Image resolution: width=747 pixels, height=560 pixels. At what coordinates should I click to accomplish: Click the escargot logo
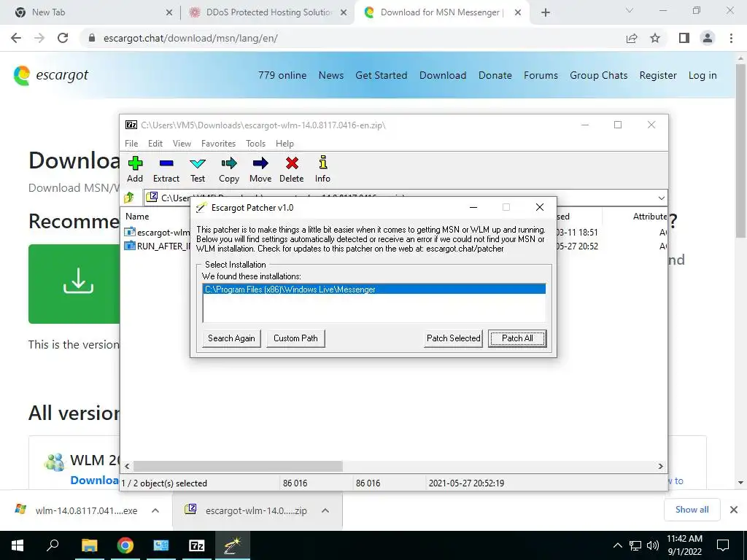(51, 75)
